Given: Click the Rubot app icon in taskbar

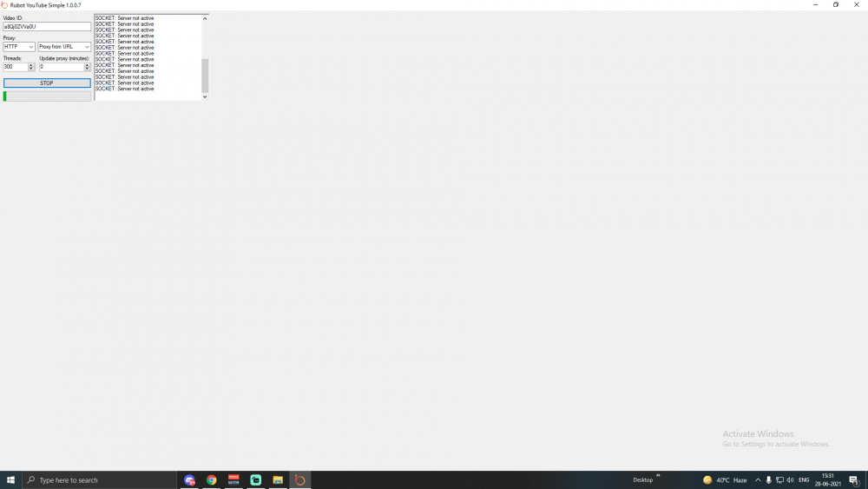Looking at the screenshot, I should pyautogui.click(x=299, y=479).
